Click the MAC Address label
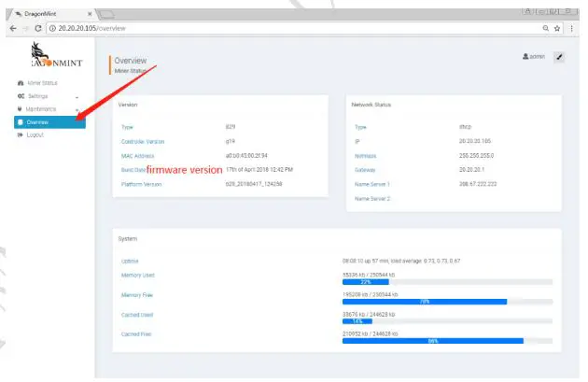The width and height of the screenshot is (588, 382). click(137, 156)
